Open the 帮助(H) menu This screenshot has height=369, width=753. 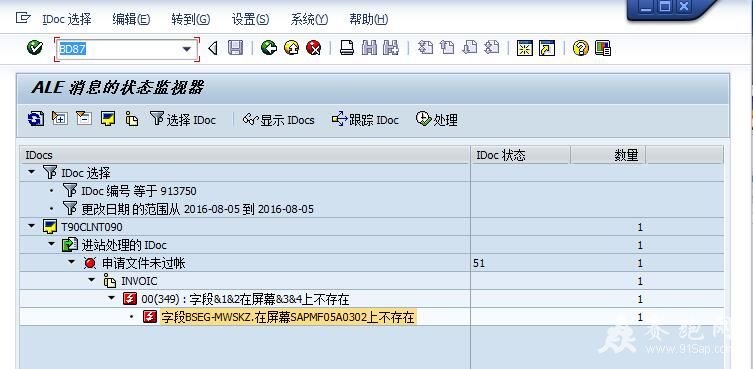(x=369, y=20)
